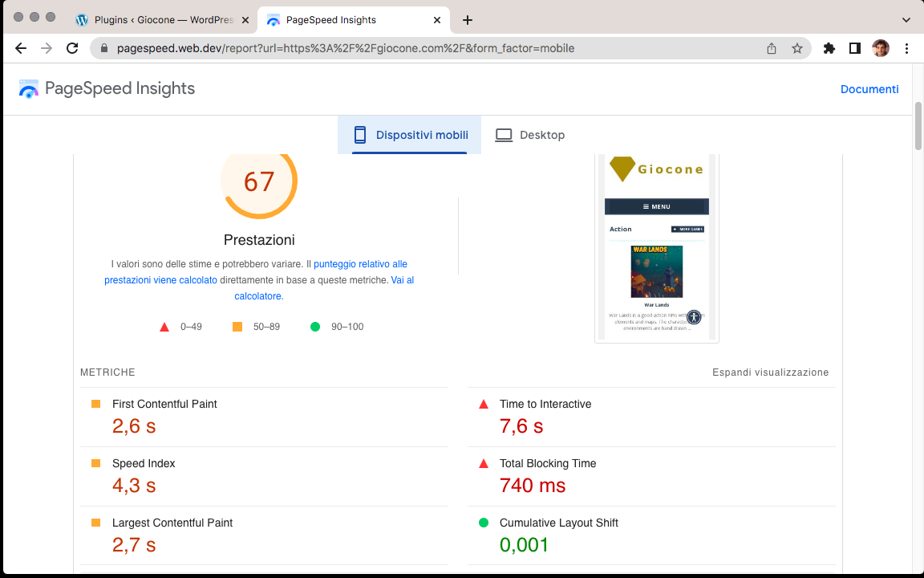This screenshot has width=924, height=578.
Task: Click Espandi visualizzazione
Action: tap(770, 372)
